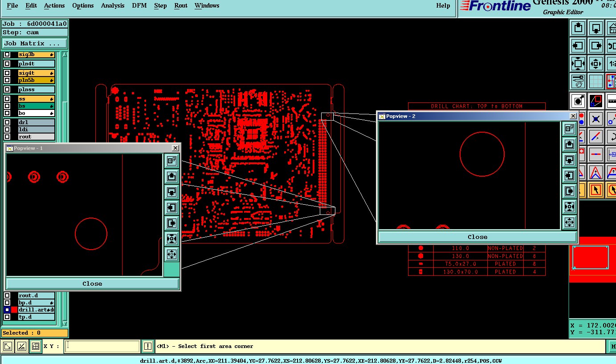Click Close button in Popview 1
Screen dimensions: 616x364
(x=92, y=283)
